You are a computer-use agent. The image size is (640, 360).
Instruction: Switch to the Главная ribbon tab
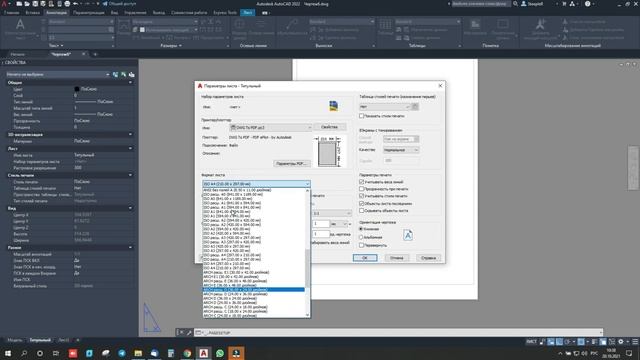[11, 13]
